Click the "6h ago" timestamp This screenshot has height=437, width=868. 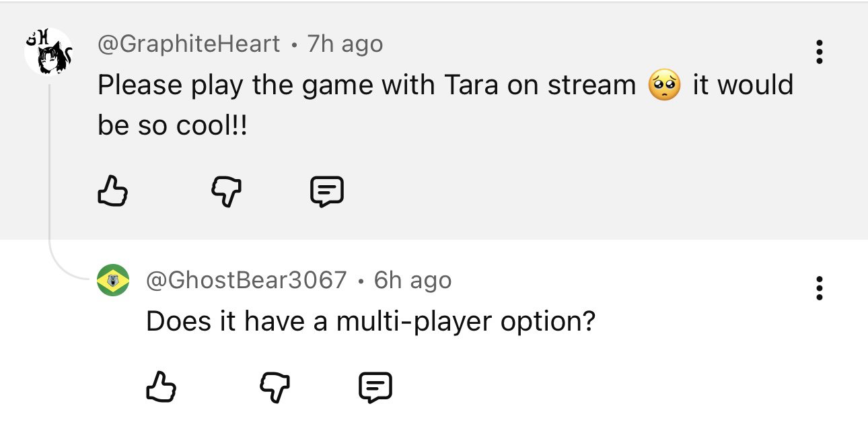tap(412, 279)
